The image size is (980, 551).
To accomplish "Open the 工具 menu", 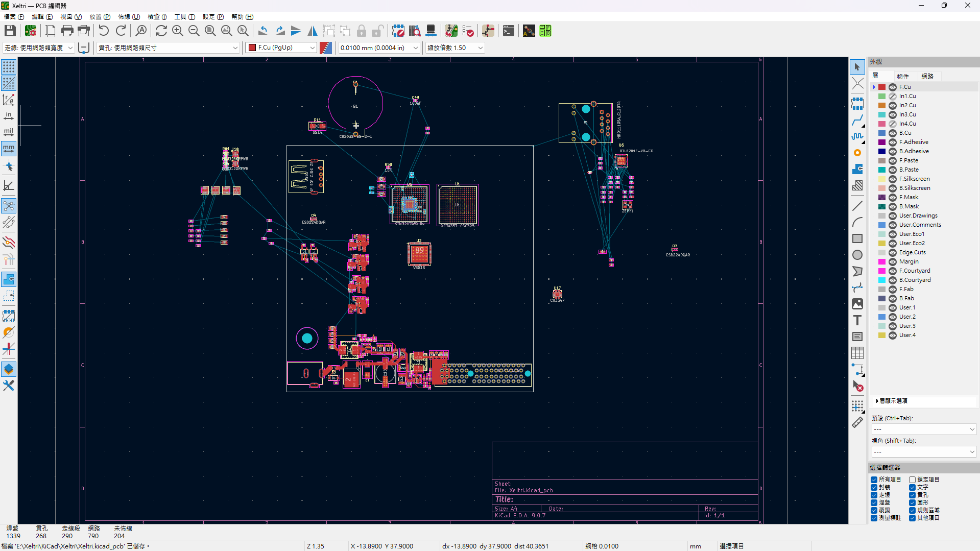I will tap(184, 17).
